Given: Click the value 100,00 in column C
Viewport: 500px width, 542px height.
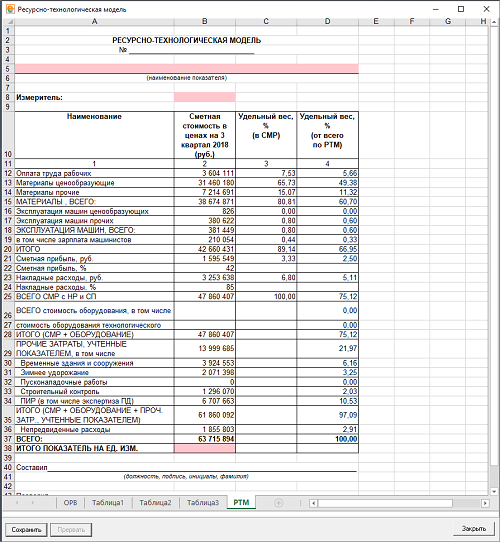Looking at the screenshot, I should pyautogui.click(x=266, y=297).
